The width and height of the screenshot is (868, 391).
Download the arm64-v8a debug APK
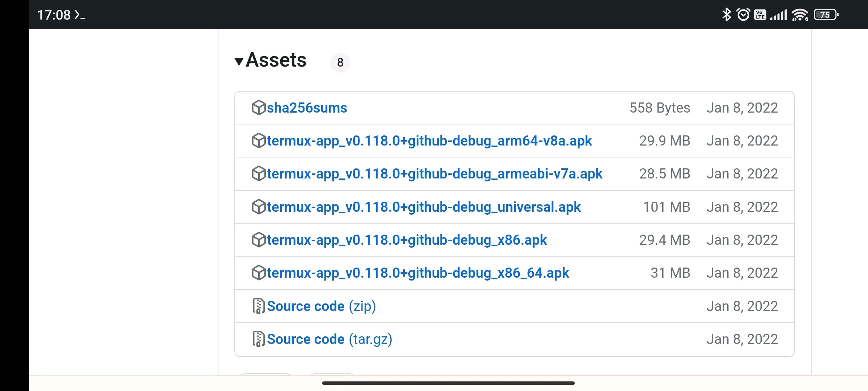click(429, 141)
